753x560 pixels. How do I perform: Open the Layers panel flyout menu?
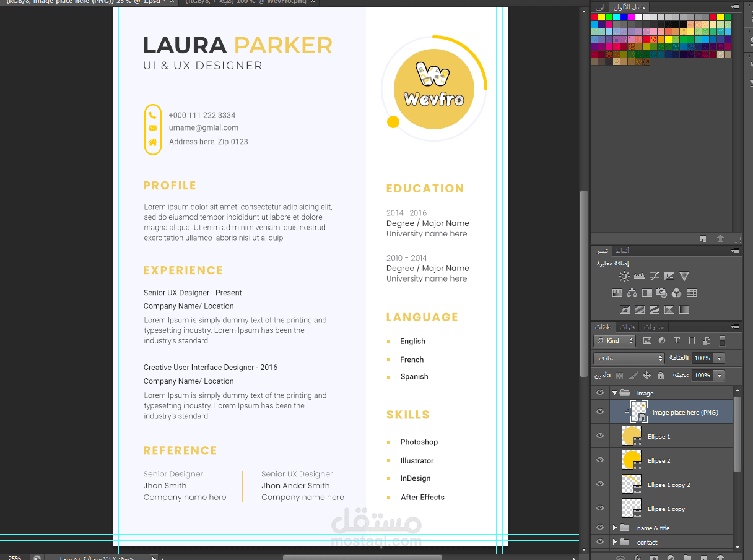point(735,327)
